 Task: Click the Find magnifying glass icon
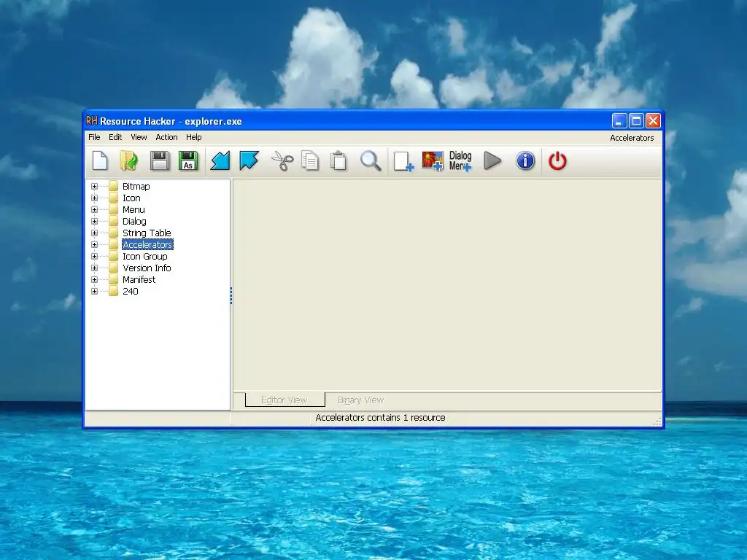tap(370, 160)
